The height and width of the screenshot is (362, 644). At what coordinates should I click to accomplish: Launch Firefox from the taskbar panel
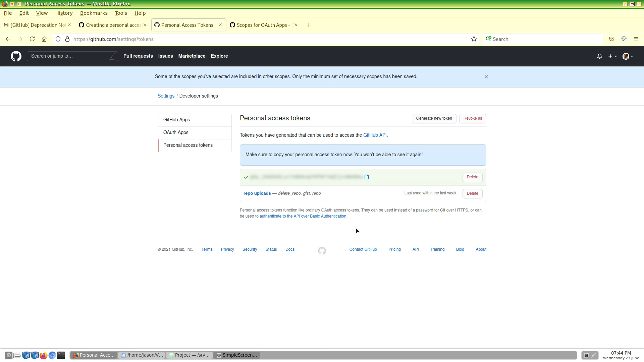coord(44,355)
